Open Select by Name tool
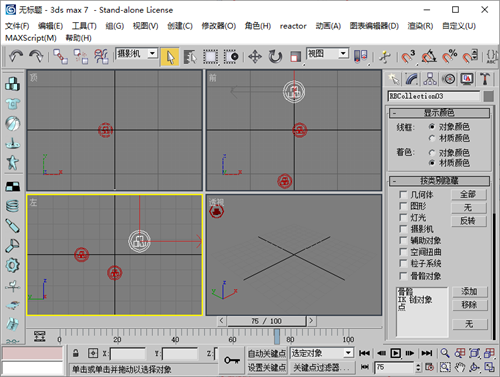This screenshot has width=500, height=377. pos(190,57)
